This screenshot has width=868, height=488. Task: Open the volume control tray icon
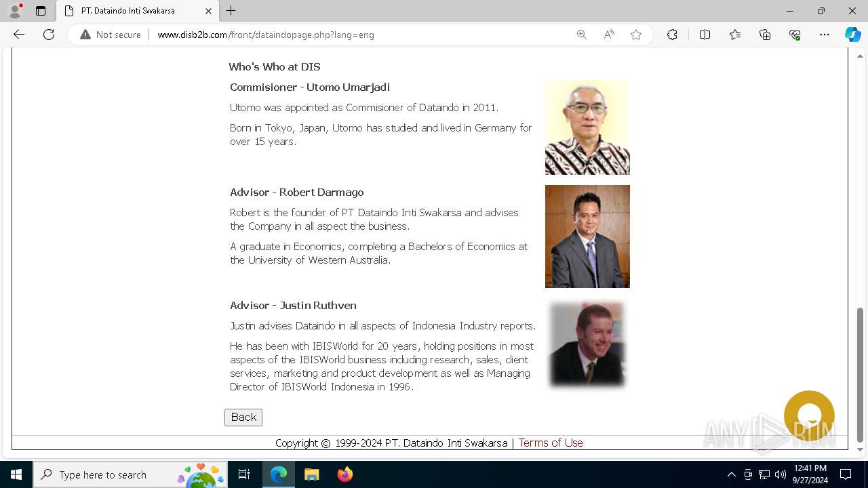tap(781, 474)
